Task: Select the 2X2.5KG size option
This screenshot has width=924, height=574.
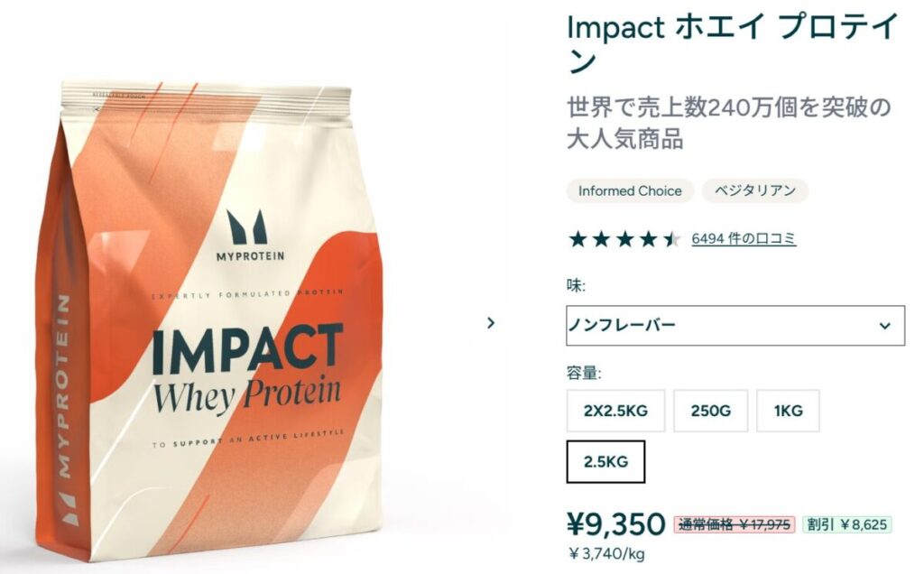Action: pos(615,411)
